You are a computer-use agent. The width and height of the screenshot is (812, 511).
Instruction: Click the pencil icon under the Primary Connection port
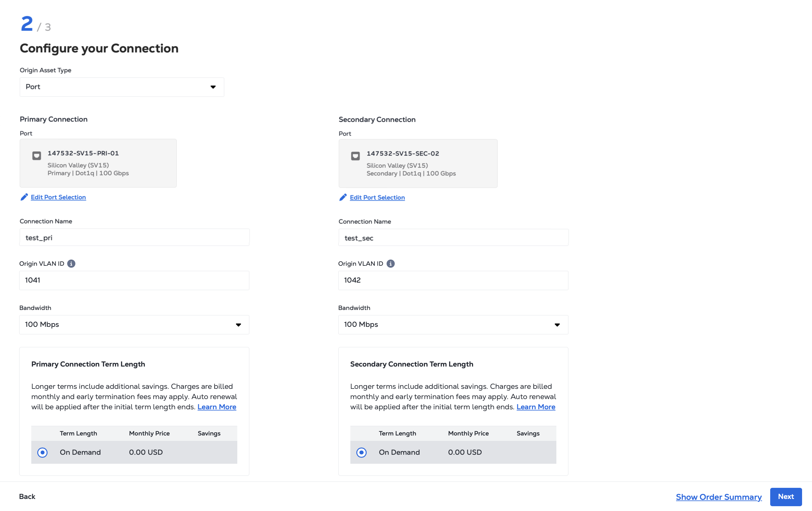(x=24, y=197)
